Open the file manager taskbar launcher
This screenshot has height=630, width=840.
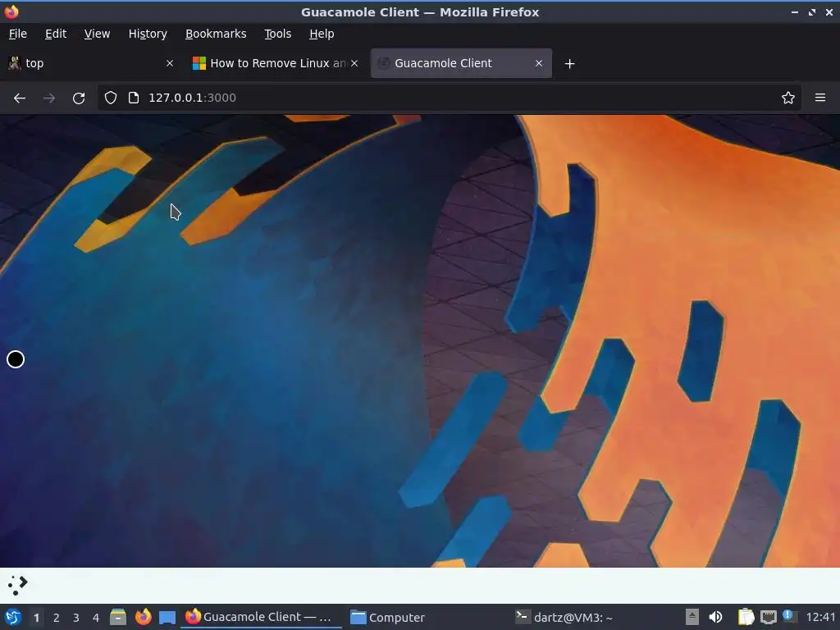[118, 617]
